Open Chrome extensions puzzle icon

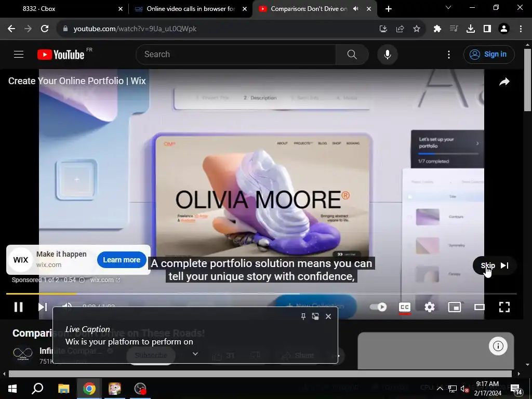tap(437, 29)
